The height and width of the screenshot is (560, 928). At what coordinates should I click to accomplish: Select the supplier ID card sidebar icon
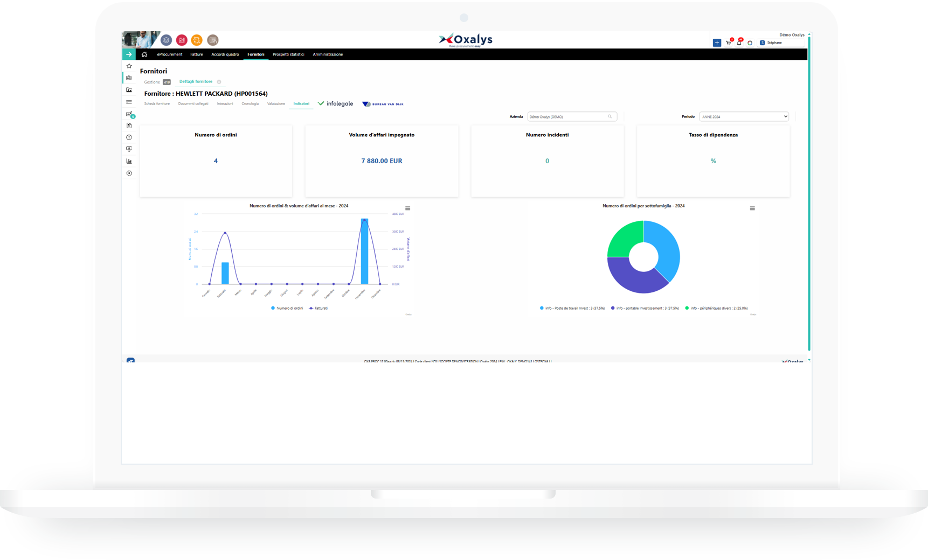pos(129,78)
